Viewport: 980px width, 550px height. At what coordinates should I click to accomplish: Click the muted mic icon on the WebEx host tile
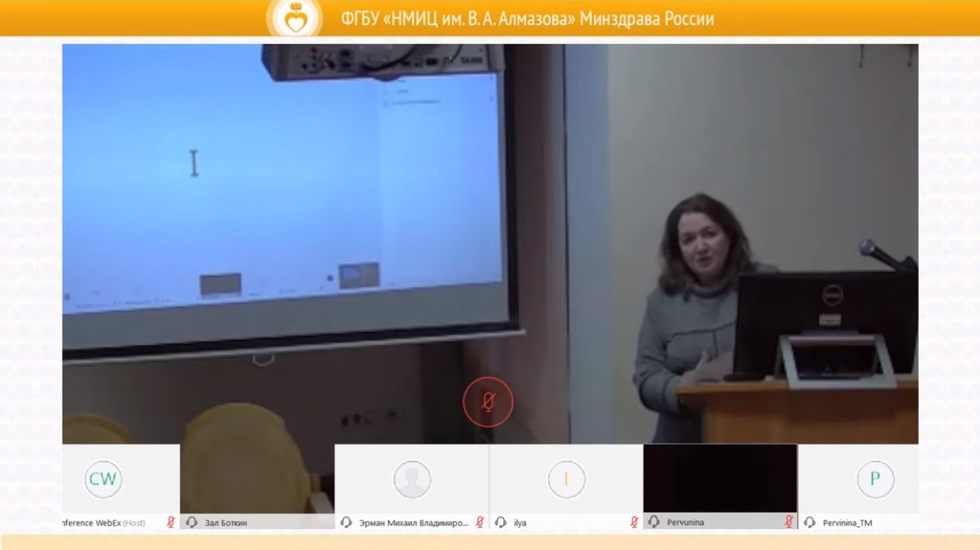coord(170,522)
